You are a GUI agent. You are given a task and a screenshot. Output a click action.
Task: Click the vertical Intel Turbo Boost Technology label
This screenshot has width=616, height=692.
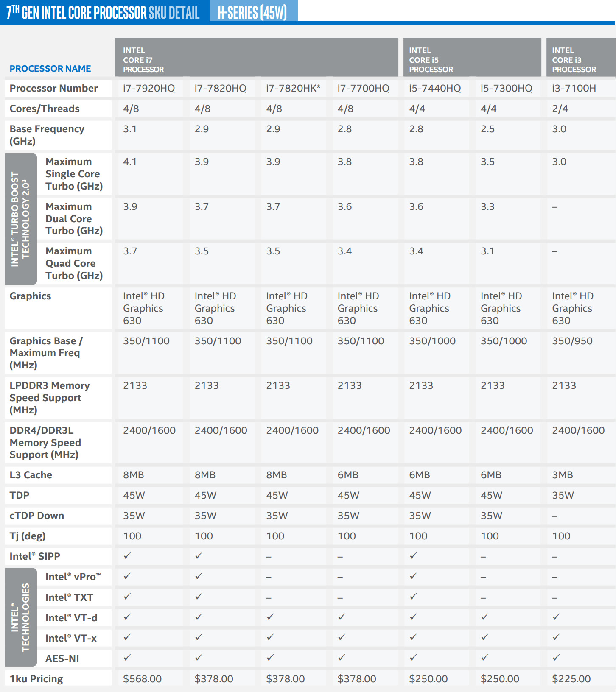tap(21, 219)
